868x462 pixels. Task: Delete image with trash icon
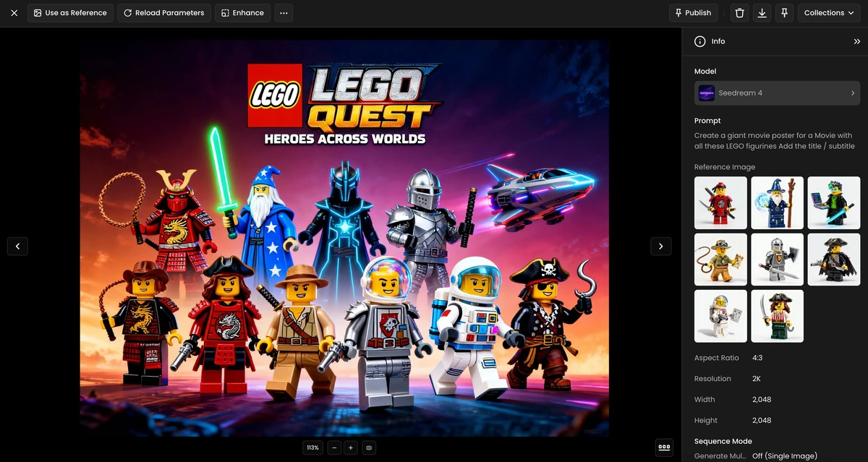point(739,13)
